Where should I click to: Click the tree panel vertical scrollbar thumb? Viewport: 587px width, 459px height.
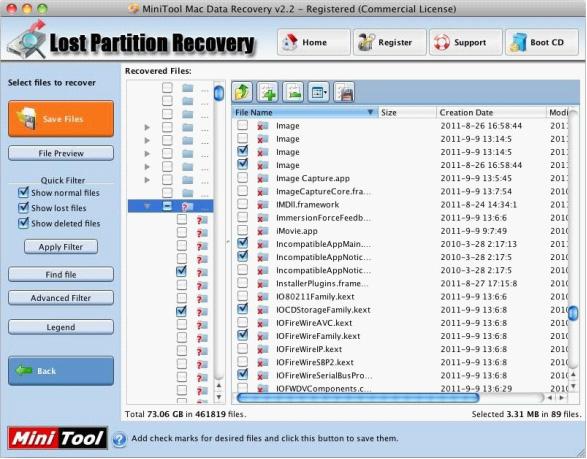tap(219, 93)
